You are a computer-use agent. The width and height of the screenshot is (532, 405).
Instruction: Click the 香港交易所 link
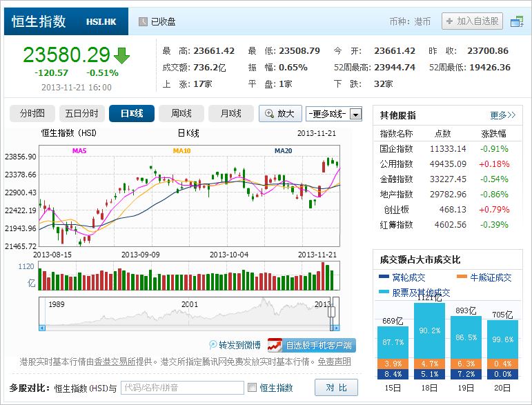(115, 362)
